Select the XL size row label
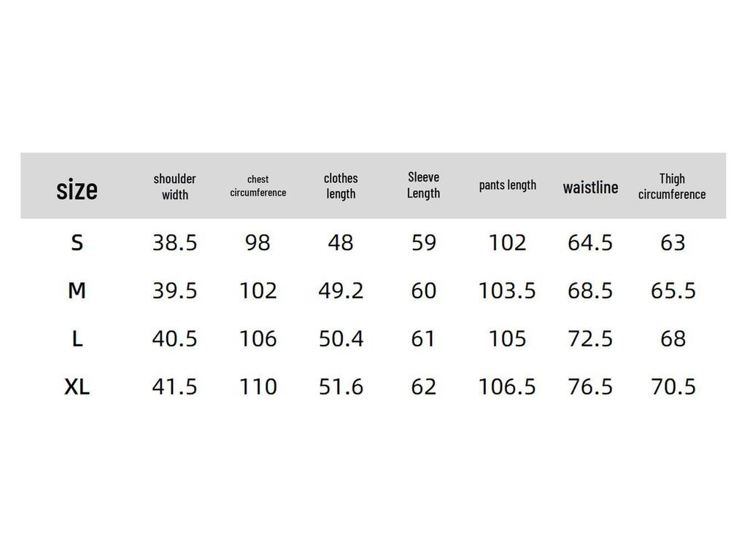The width and height of the screenshot is (747, 560). (x=77, y=387)
